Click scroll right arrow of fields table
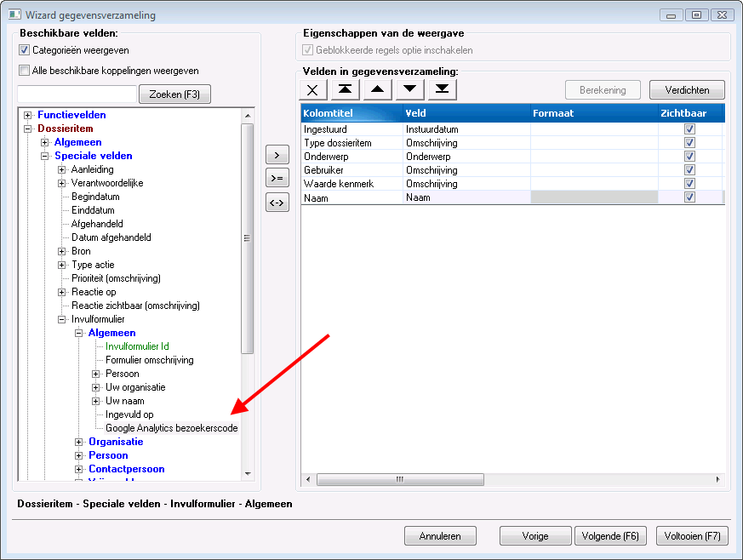The image size is (743, 560). (717, 479)
